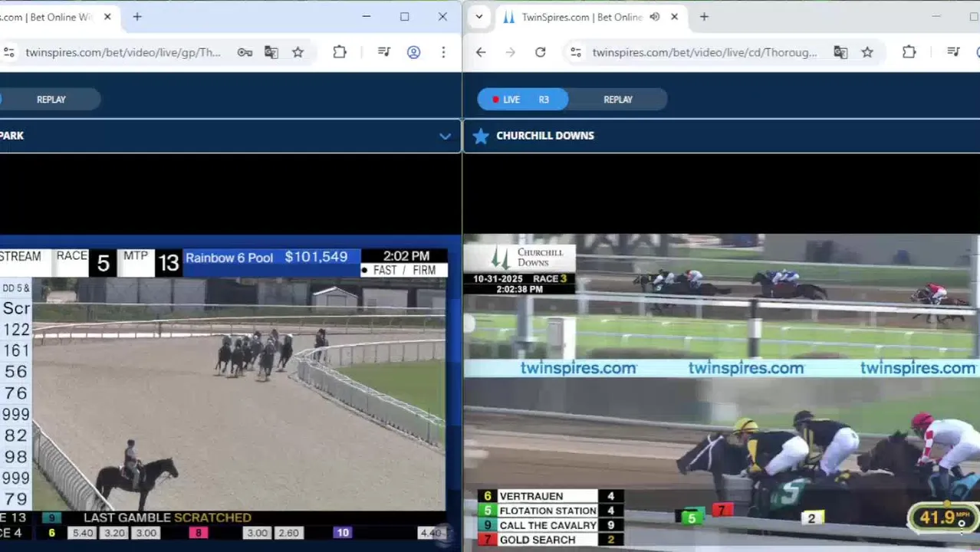Click the 2:02 PM time display

pyautogui.click(x=406, y=256)
